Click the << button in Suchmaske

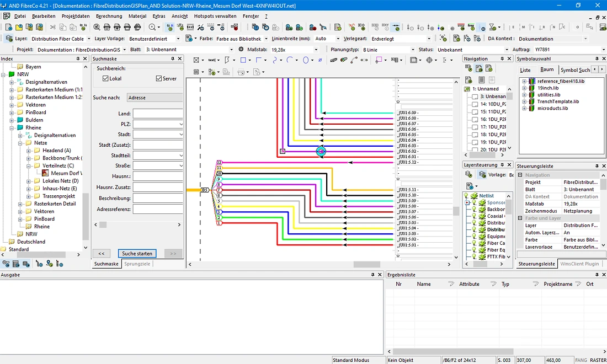pos(102,253)
